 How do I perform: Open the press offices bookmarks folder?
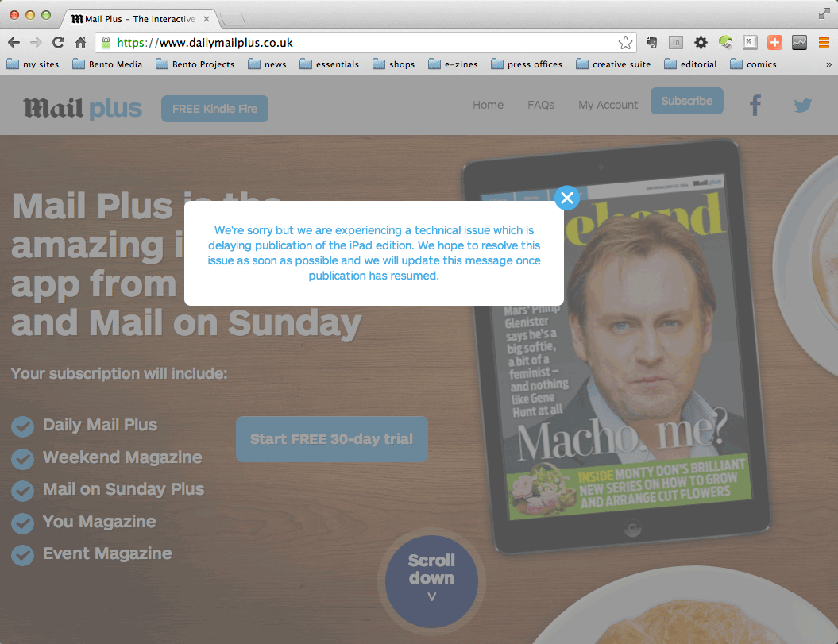coord(527,64)
